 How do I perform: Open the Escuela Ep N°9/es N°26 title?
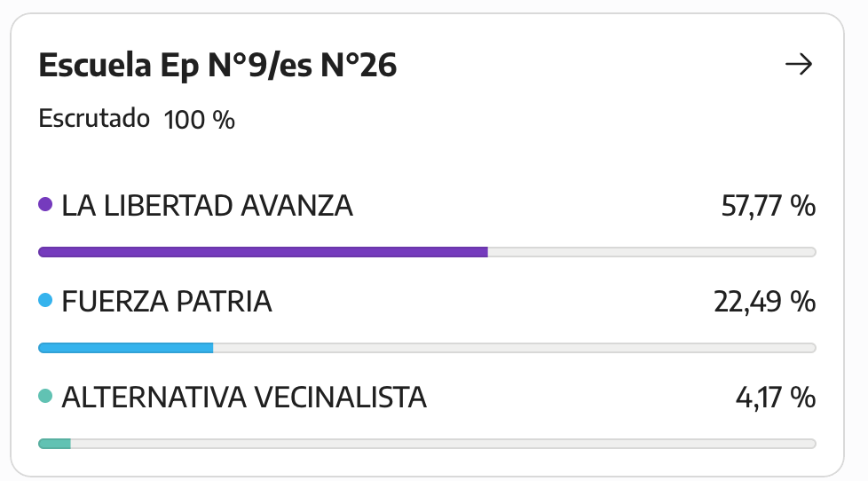pos(217,66)
